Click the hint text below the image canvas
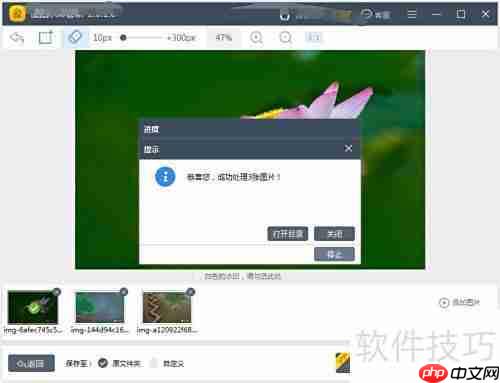The height and width of the screenshot is (383, 500). pyautogui.click(x=242, y=276)
